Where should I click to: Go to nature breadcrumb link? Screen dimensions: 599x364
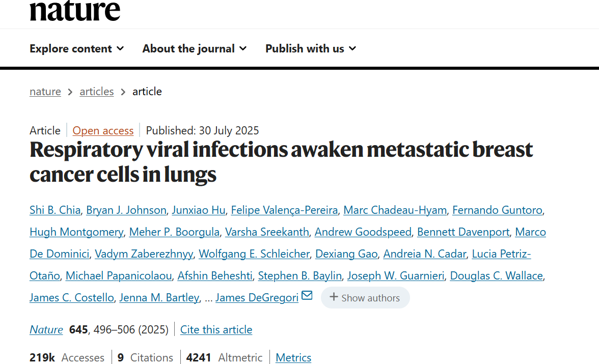45,92
